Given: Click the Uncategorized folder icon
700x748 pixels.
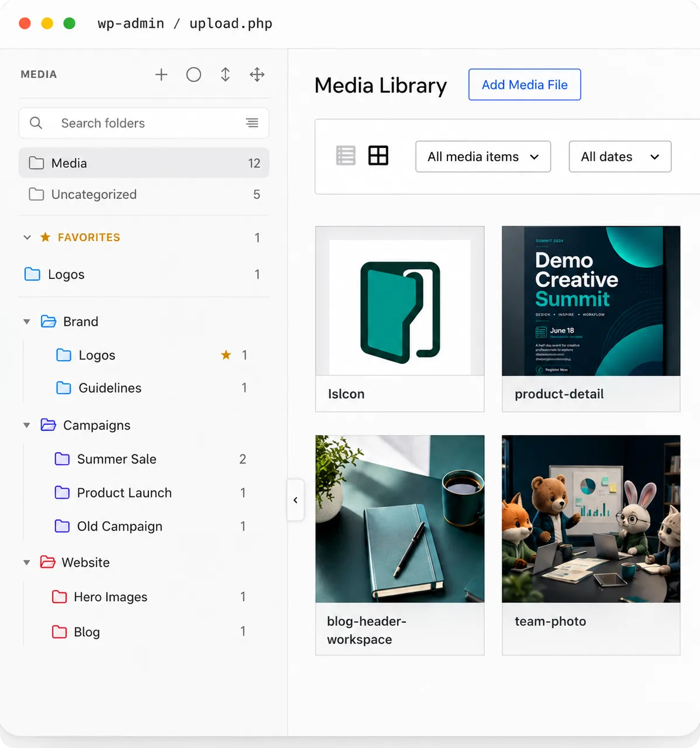Looking at the screenshot, I should [36, 194].
